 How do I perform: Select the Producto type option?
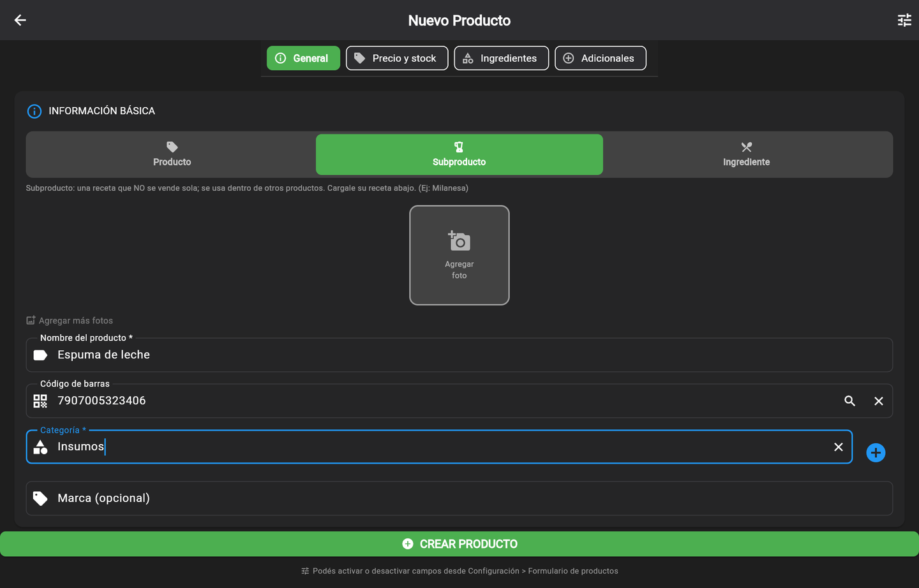[x=172, y=154]
